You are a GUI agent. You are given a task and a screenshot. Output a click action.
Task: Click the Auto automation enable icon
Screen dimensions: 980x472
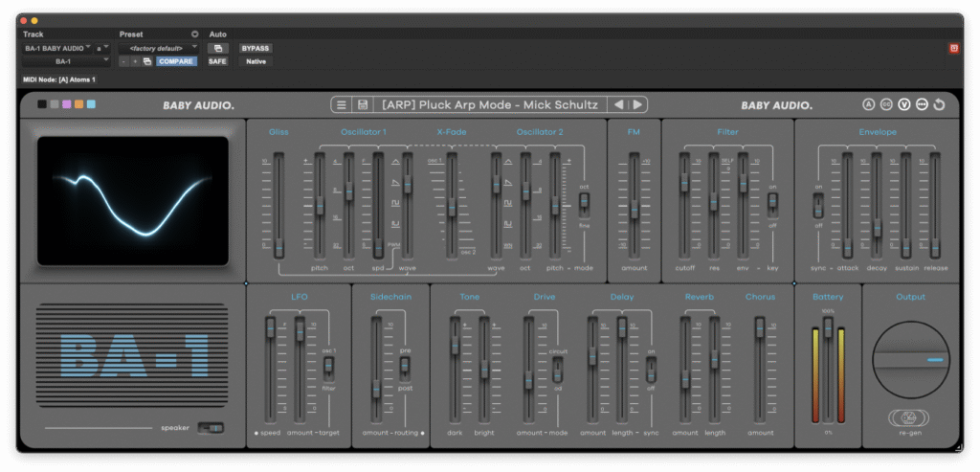coord(217,48)
